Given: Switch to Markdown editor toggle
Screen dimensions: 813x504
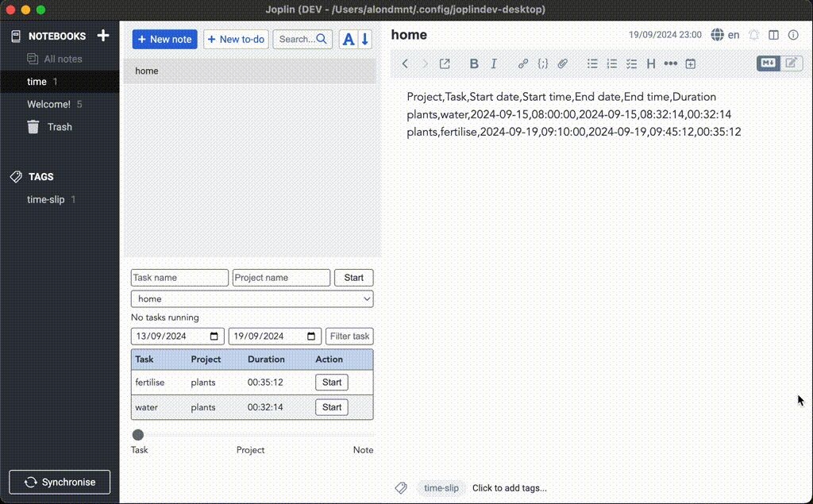Looking at the screenshot, I should coord(768,63).
